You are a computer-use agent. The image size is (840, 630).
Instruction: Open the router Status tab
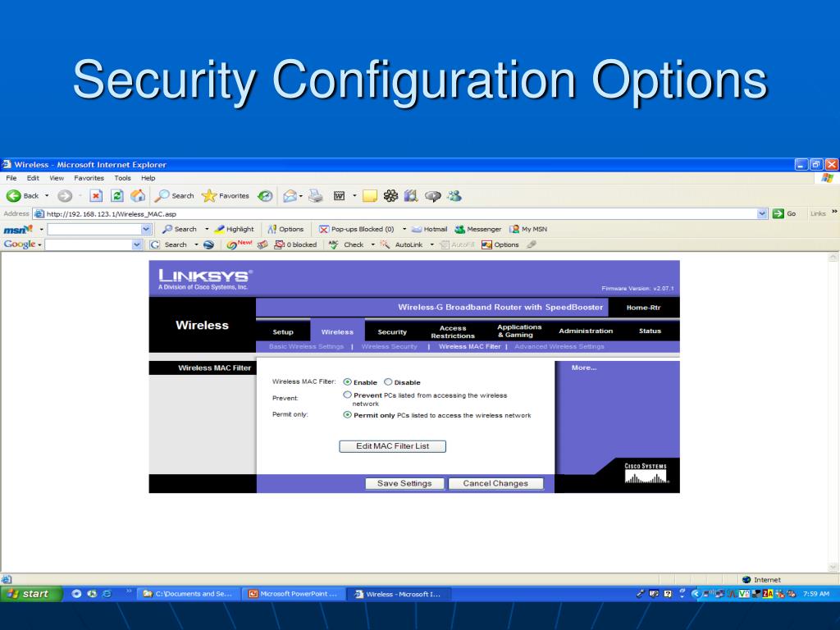(650, 331)
